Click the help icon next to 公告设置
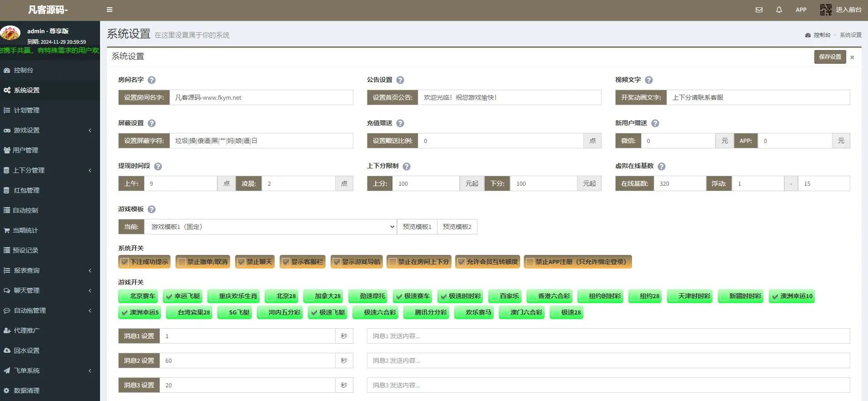Screen dimensions: 868x401 400,80
